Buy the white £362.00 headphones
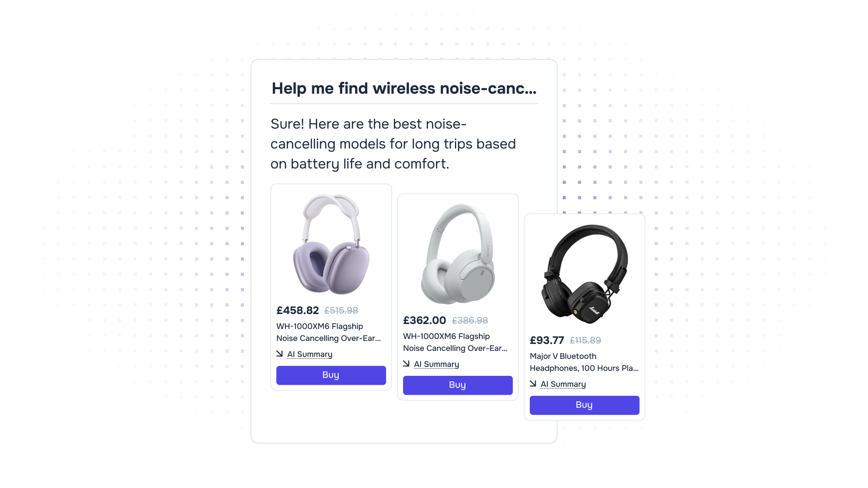This screenshot has height=488, width=868. (458, 385)
